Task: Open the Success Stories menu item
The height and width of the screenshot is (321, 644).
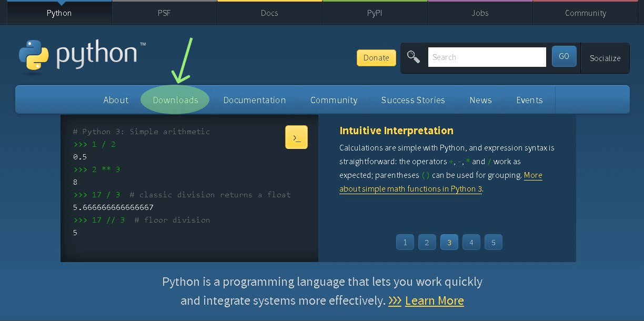Action: click(413, 100)
